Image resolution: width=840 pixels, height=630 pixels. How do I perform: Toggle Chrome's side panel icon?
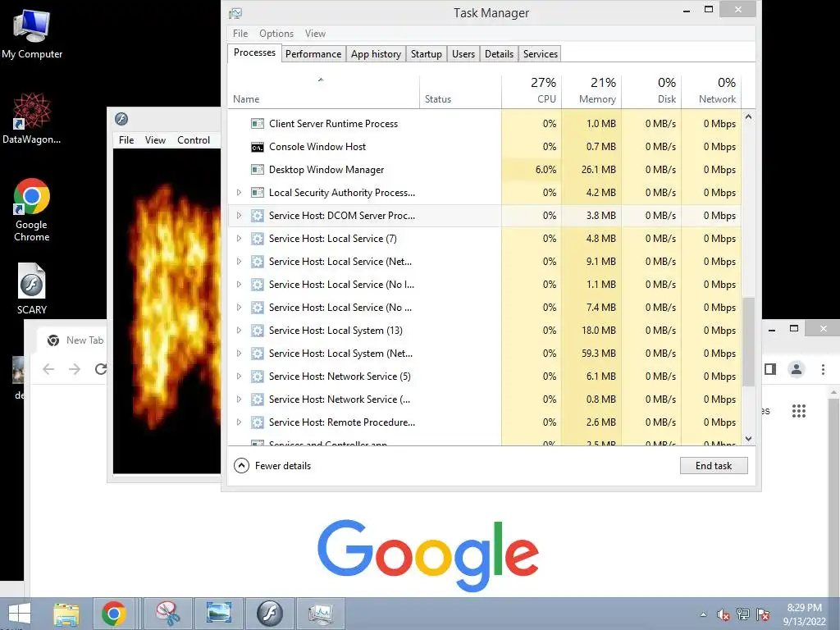[x=770, y=369]
